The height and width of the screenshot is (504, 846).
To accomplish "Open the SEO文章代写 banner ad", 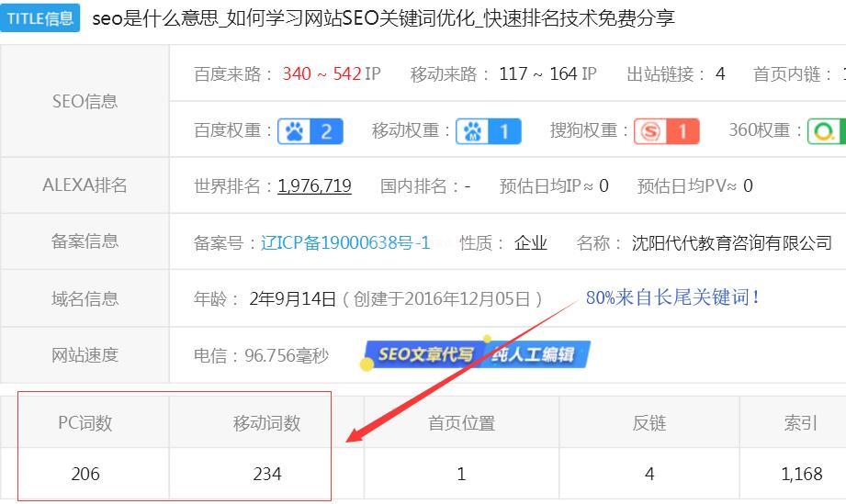I will pos(476,354).
